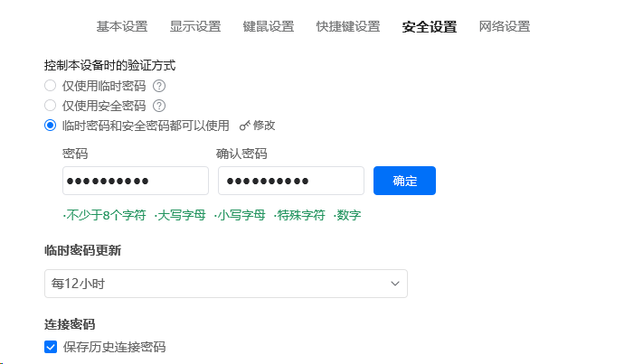Select 临时密码和安全密码都可以使用 radio
The height and width of the screenshot is (364, 624).
pyautogui.click(x=50, y=126)
